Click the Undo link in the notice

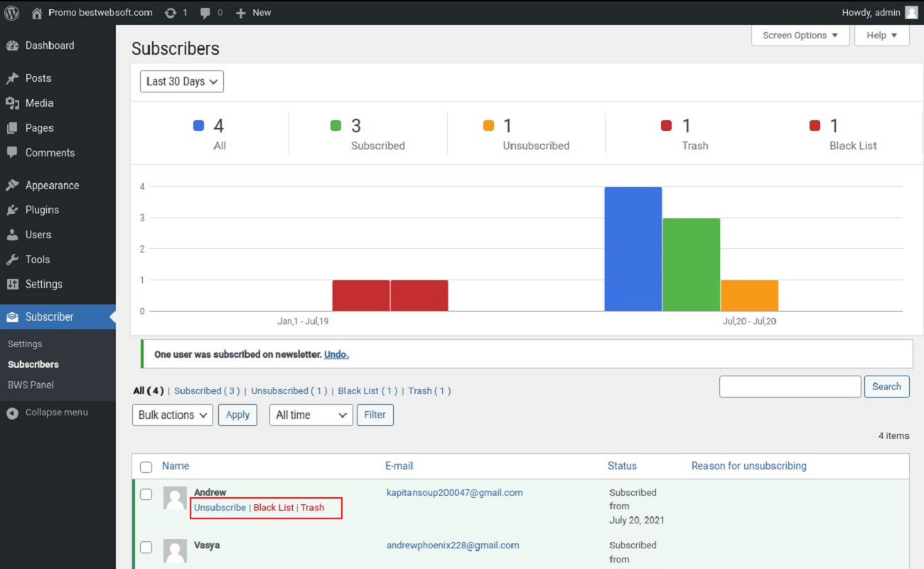pos(336,354)
